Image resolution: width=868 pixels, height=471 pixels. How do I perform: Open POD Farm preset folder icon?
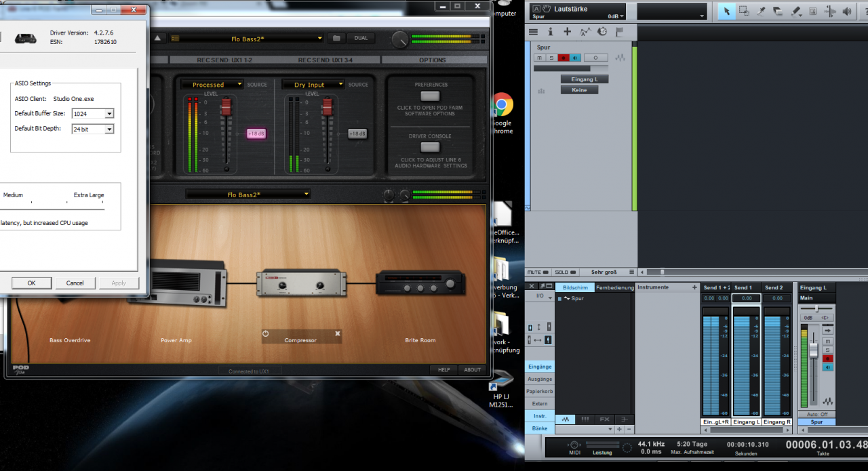[x=336, y=39]
